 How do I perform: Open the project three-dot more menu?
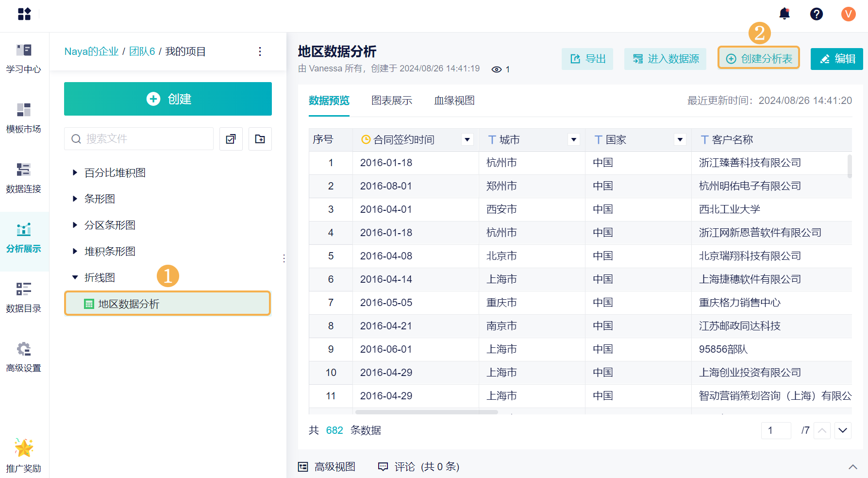tap(260, 51)
